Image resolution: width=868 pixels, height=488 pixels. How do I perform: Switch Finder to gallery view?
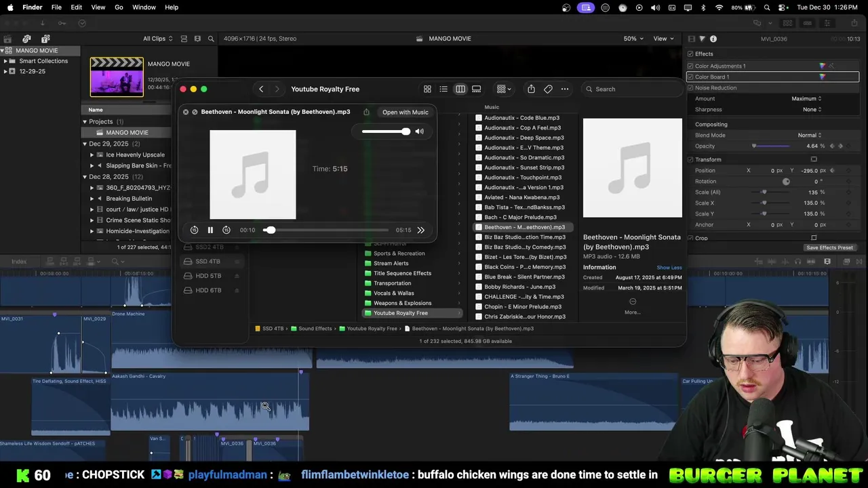pyautogui.click(x=477, y=89)
